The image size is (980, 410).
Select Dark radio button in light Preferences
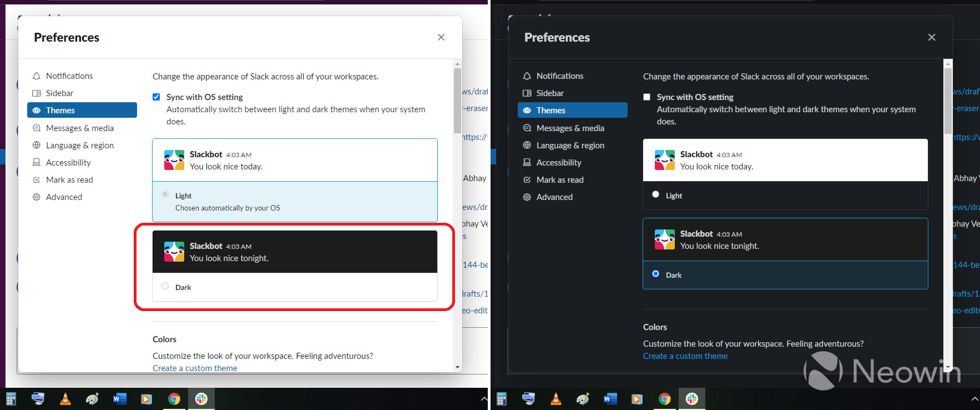point(165,286)
